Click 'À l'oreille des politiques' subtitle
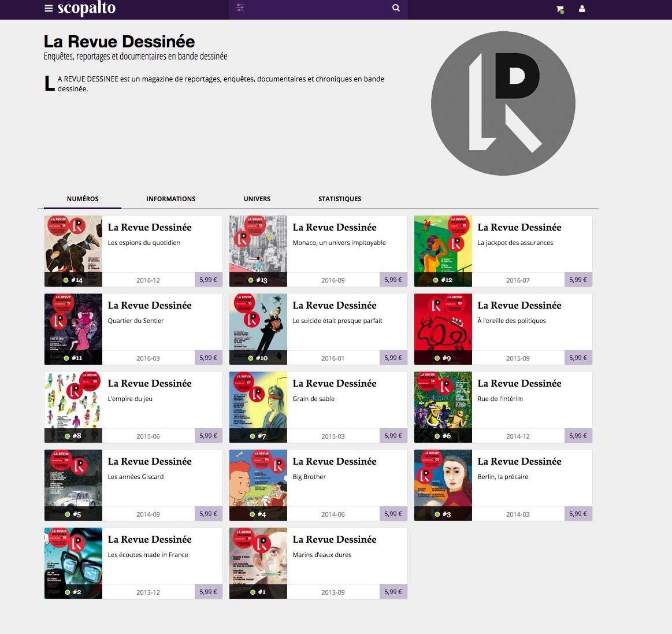This screenshot has width=672, height=634. tap(512, 321)
